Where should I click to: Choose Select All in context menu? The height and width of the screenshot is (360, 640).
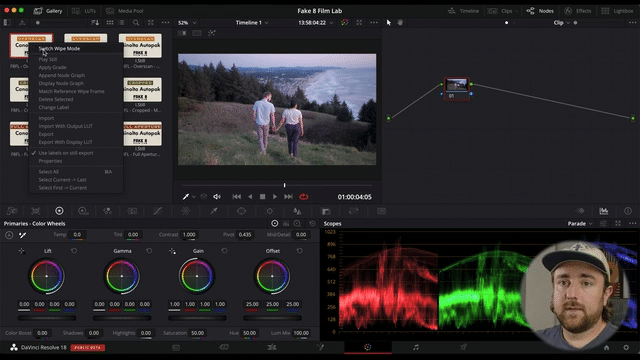49,172
